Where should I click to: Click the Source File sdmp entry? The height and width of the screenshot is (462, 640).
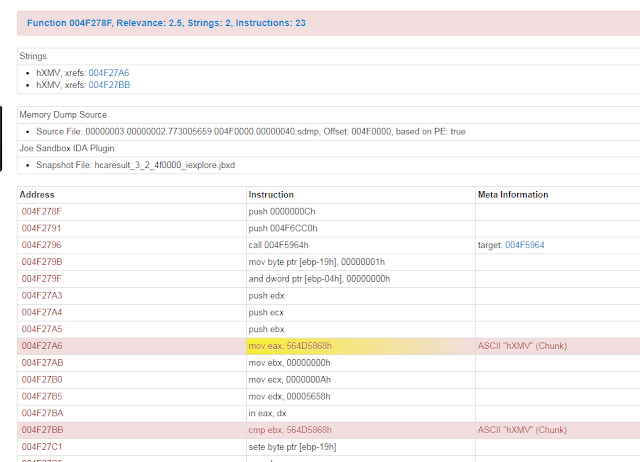(x=251, y=131)
